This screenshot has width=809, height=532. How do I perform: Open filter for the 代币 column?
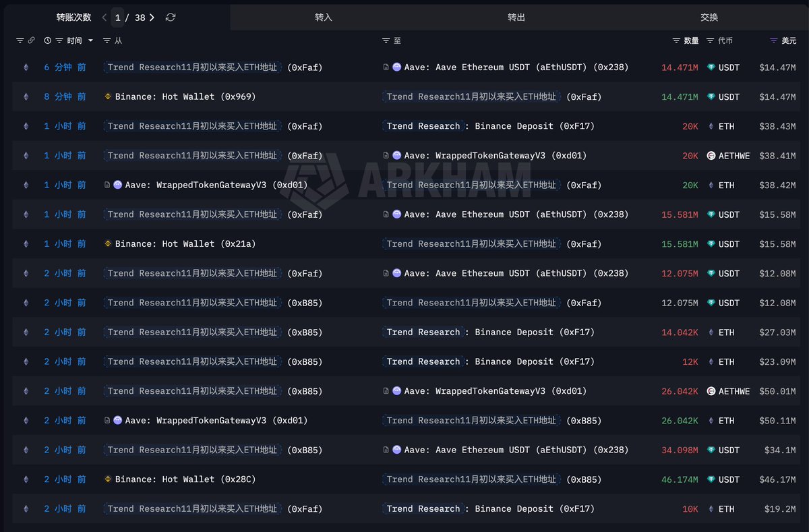click(x=710, y=41)
